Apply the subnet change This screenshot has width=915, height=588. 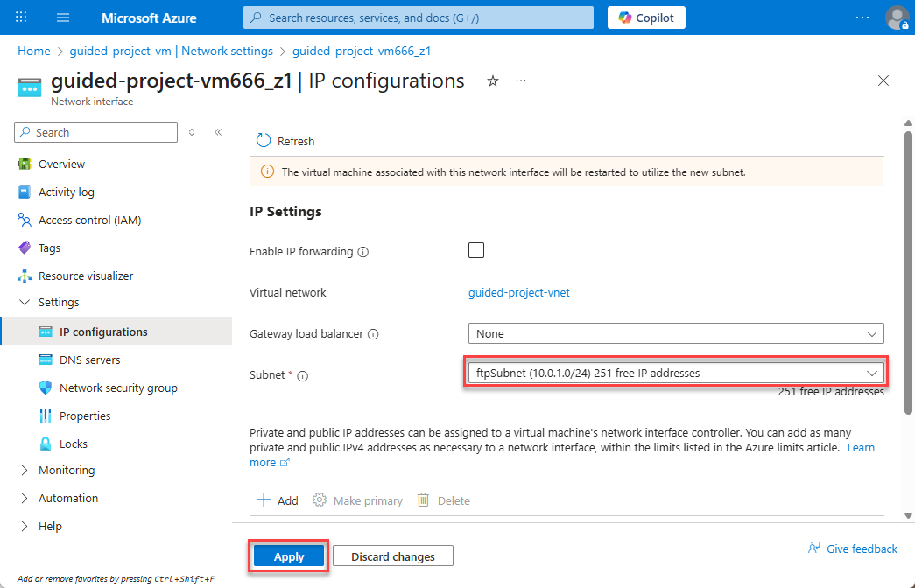coord(289,556)
